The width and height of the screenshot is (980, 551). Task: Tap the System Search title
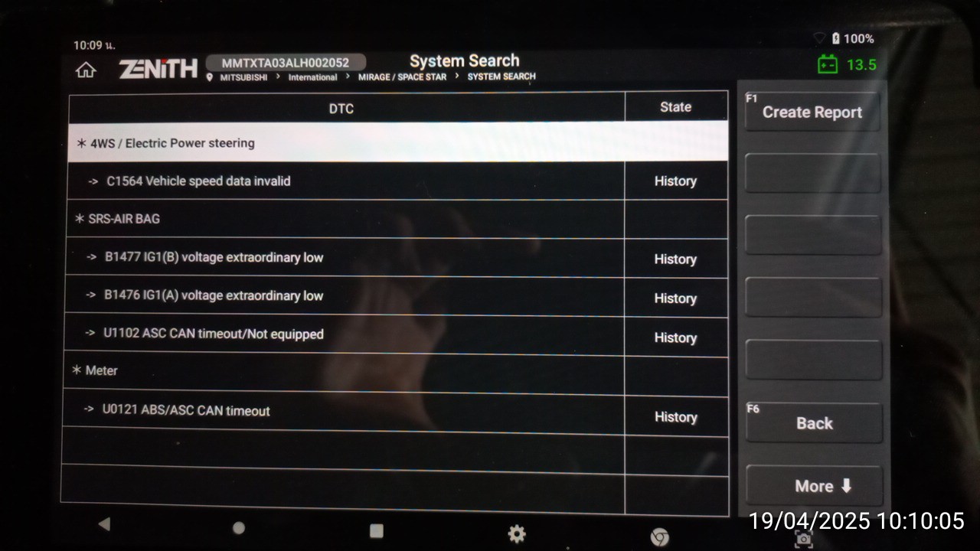coord(464,60)
